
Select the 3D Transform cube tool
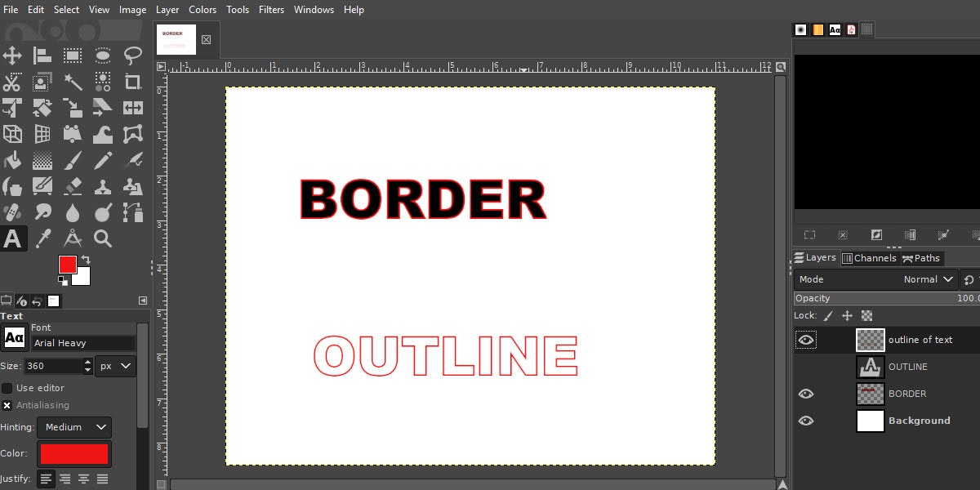coord(12,134)
